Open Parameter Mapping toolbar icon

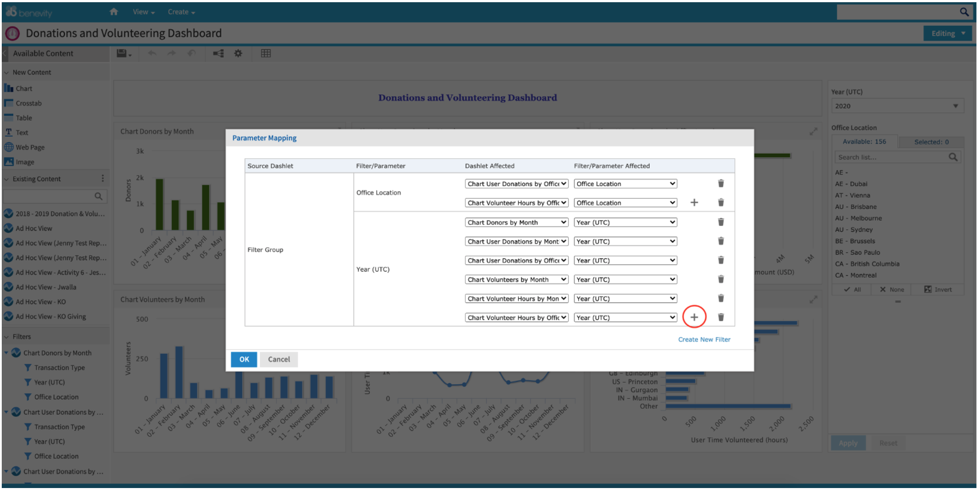tap(218, 53)
